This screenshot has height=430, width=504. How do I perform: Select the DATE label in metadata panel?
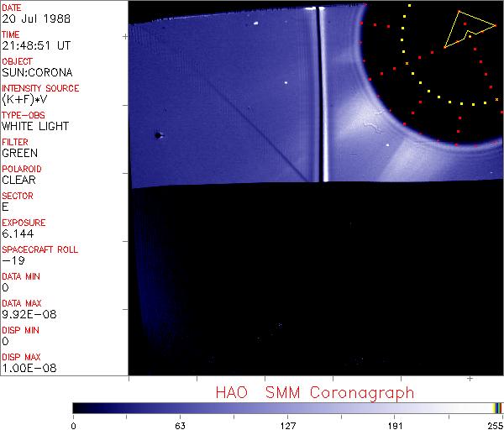point(12,8)
